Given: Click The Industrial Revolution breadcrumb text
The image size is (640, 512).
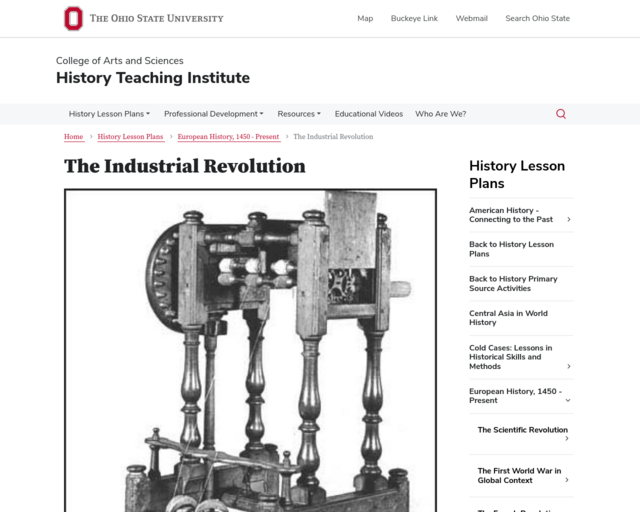Looking at the screenshot, I should tap(333, 137).
